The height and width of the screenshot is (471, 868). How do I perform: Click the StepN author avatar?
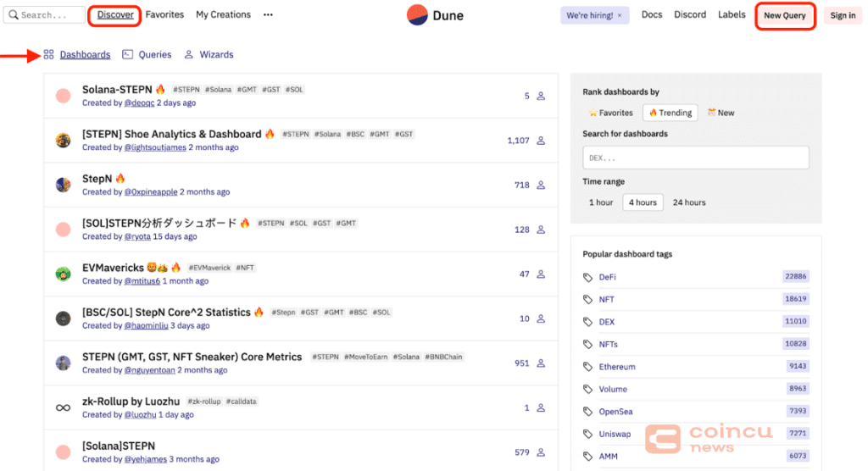pyautogui.click(x=63, y=185)
